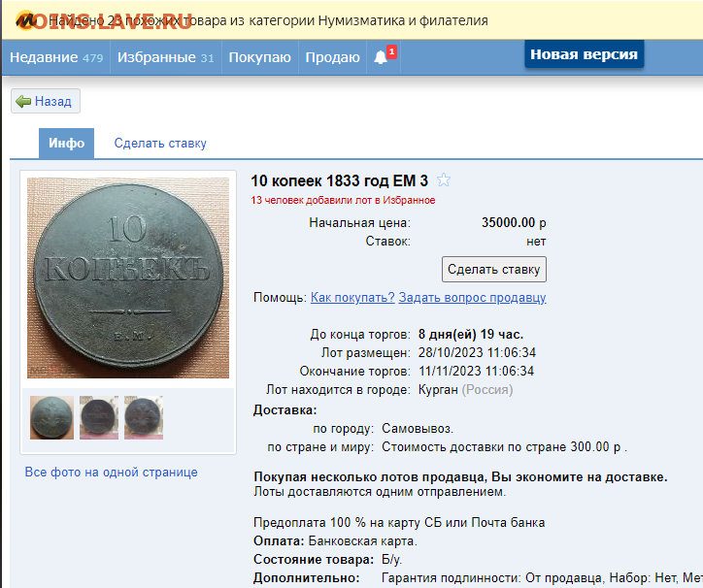
Task: Go to the Покупаю section
Action: [259, 57]
